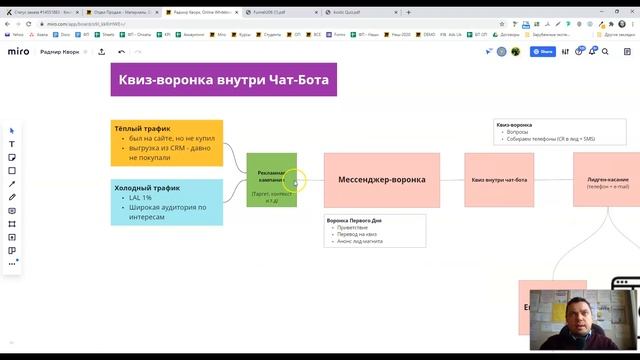
Task: Select the Pen drawing tool
Action: tap(12, 197)
